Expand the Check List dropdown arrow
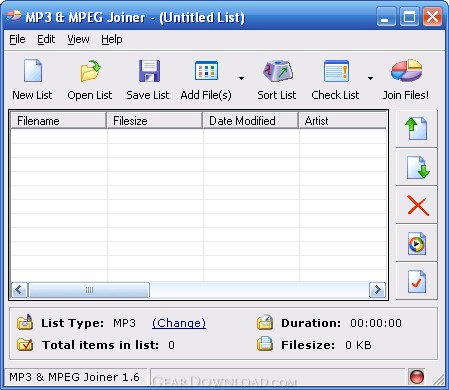Viewport: 449px width, 390px height. (x=370, y=78)
